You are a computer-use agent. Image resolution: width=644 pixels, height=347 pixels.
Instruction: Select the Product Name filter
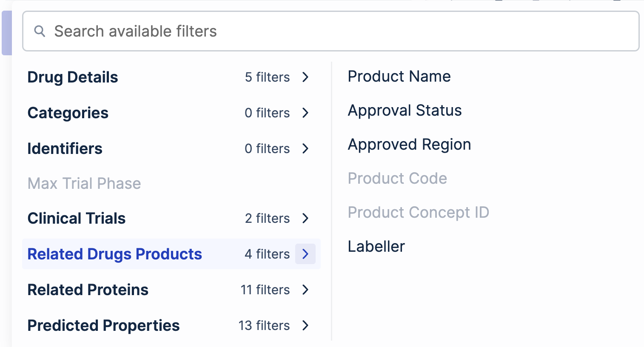click(x=399, y=77)
